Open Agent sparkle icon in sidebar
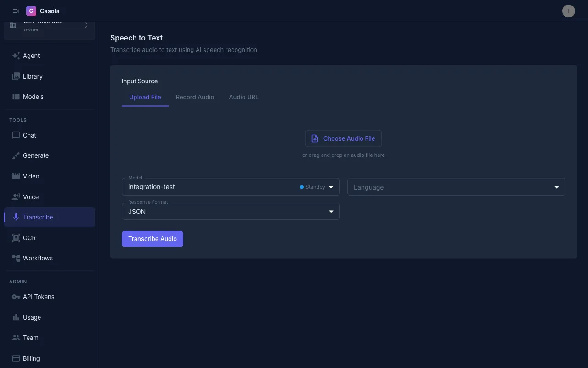Image resolution: width=588 pixels, height=368 pixels. click(16, 56)
